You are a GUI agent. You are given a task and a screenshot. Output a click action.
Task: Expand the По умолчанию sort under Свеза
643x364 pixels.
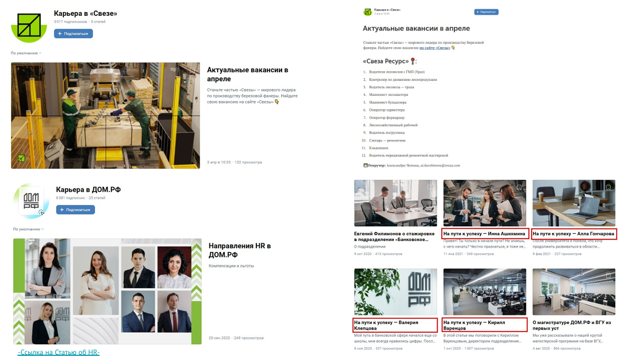(x=26, y=53)
